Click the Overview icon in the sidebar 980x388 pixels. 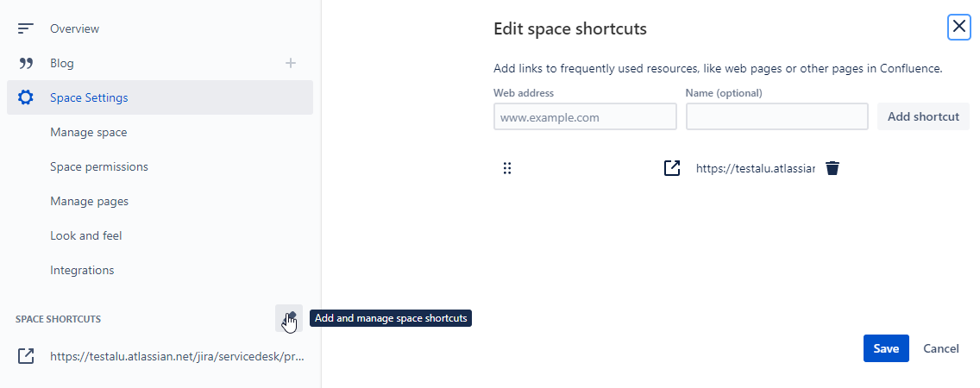(x=26, y=28)
